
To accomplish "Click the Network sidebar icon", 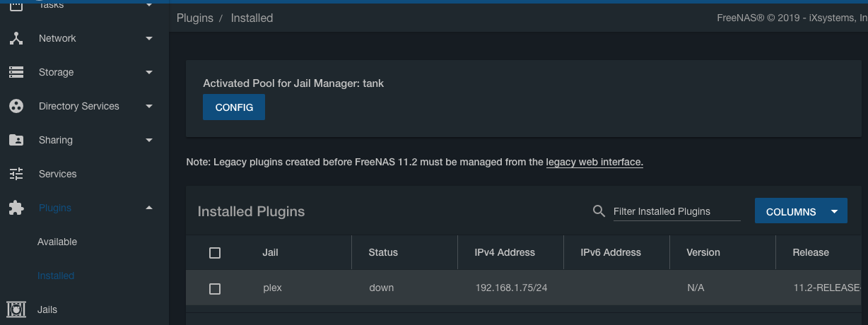I will click(x=16, y=38).
